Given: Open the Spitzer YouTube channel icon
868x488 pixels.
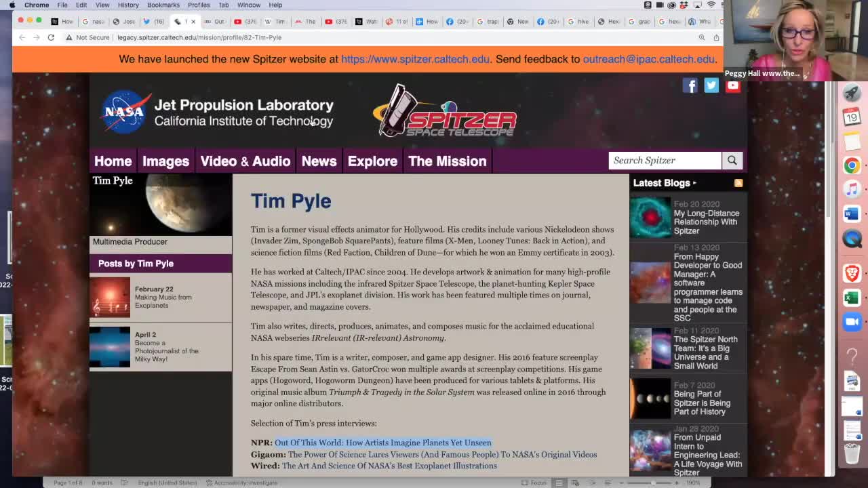Looking at the screenshot, I should pos(733,85).
